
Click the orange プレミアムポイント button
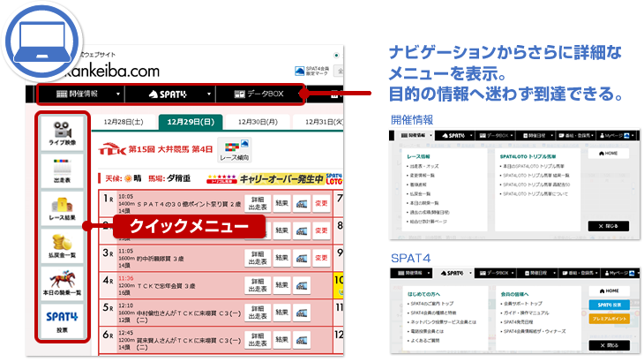(x=609, y=319)
